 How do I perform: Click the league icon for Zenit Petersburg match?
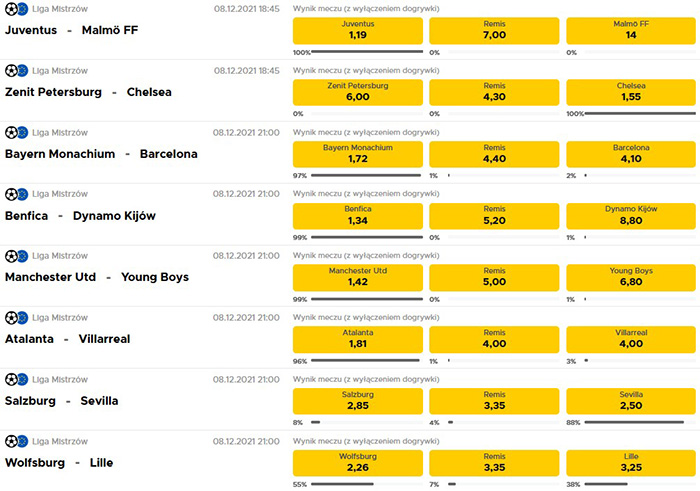(15, 71)
